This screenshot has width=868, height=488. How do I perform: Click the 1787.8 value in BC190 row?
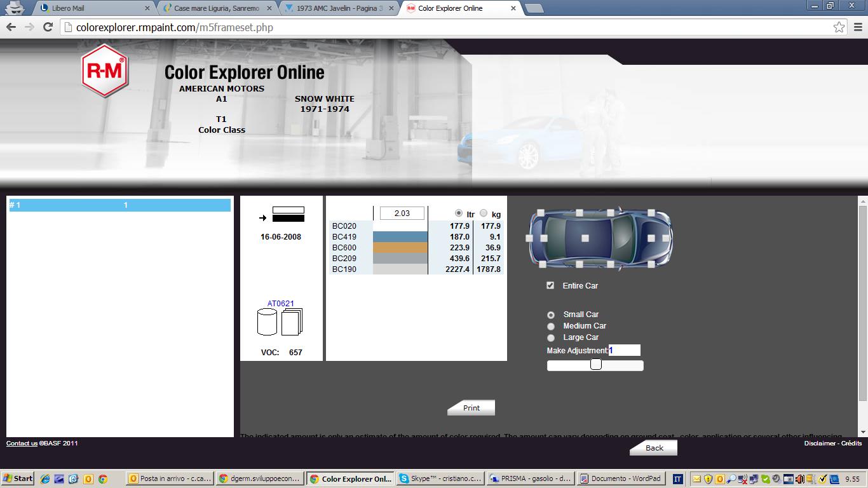click(488, 269)
